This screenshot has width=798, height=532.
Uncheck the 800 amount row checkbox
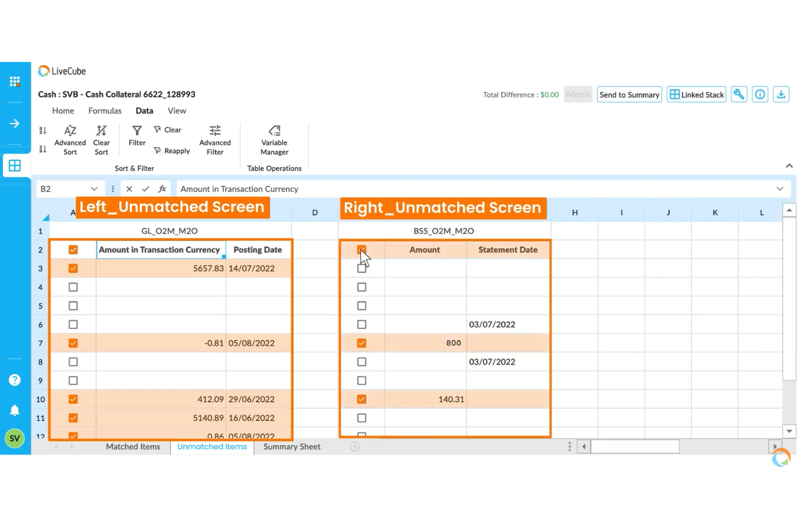pyautogui.click(x=362, y=343)
